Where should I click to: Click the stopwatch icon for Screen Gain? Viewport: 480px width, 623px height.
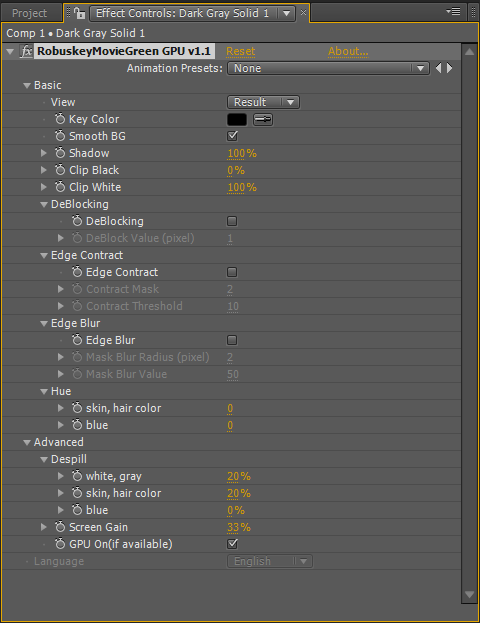[x=60, y=527]
